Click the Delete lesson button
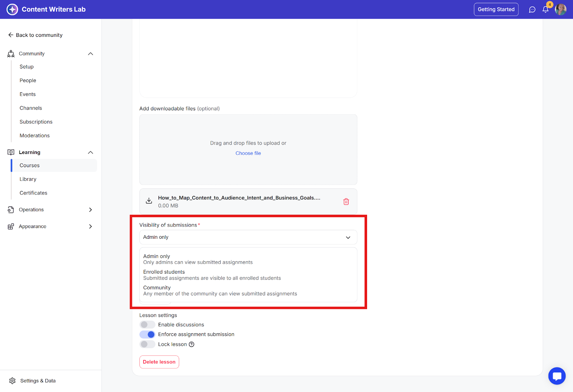This screenshot has width=573, height=392. pyautogui.click(x=159, y=362)
